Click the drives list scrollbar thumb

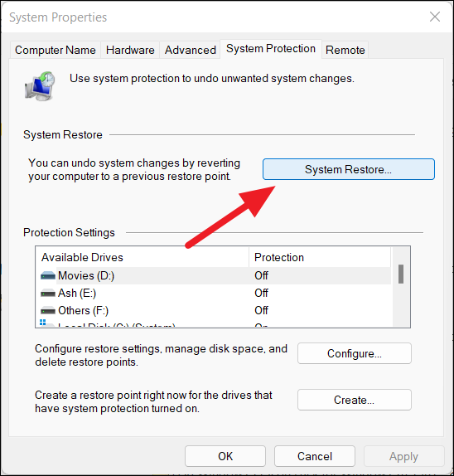(x=401, y=274)
